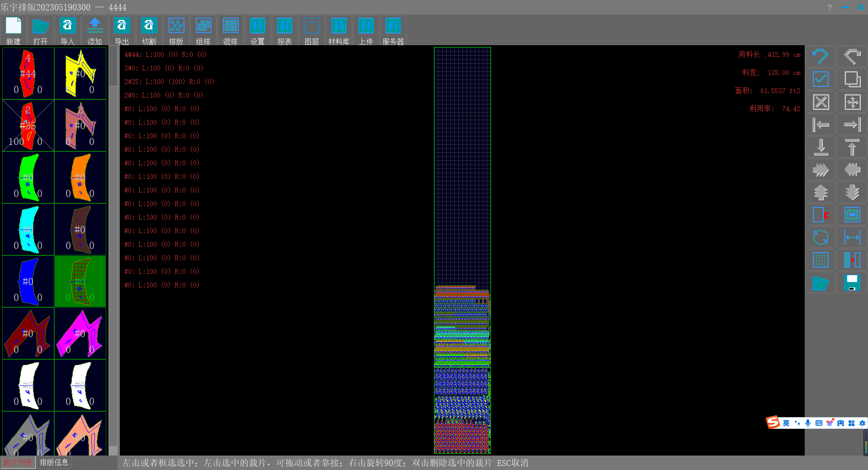Toggle the grid display icon
The width and height of the screenshot is (868, 470).
(821, 260)
